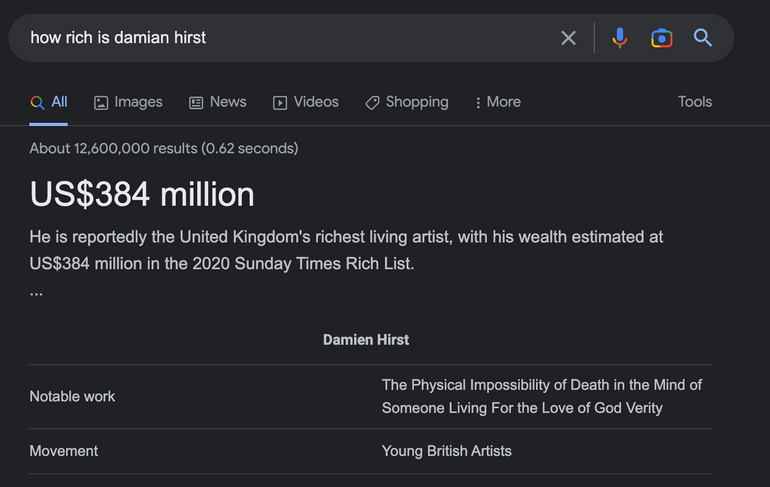Click the US$384 million answer heading
The image size is (770, 487).
[x=142, y=194]
